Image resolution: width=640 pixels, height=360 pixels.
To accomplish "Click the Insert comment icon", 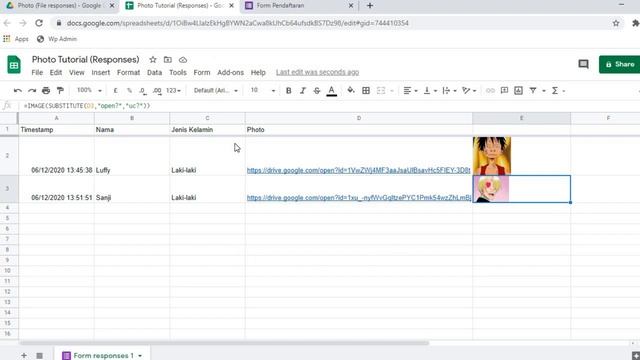I will [x=504, y=91].
